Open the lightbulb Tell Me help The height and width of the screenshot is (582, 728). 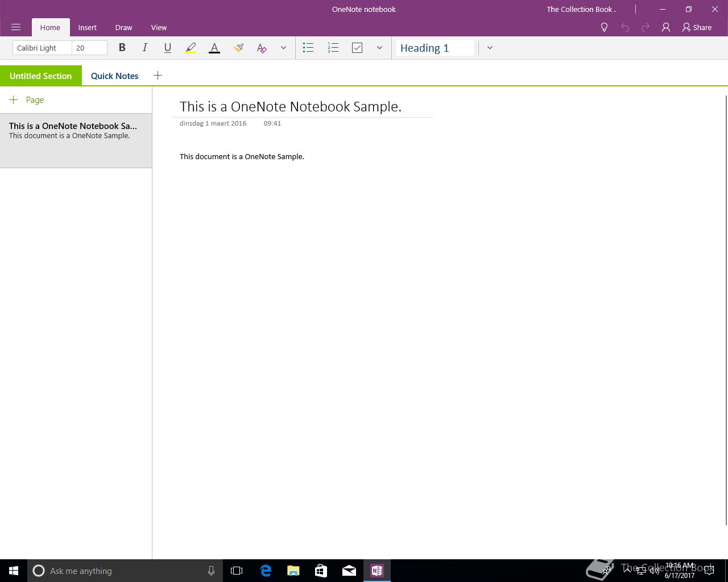pyautogui.click(x=605, y=27)
